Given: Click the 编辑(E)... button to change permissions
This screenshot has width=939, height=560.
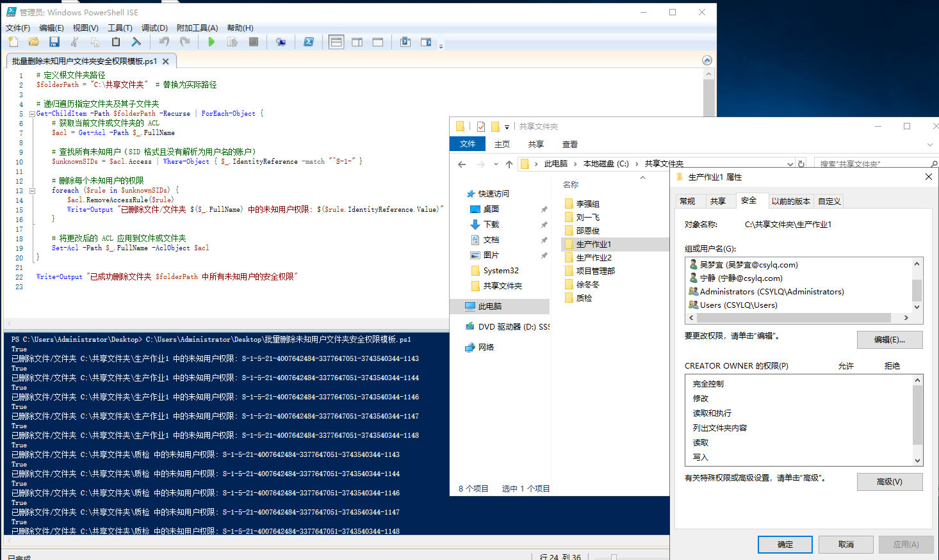Looking at the screenshot, I should coord(890,340).
